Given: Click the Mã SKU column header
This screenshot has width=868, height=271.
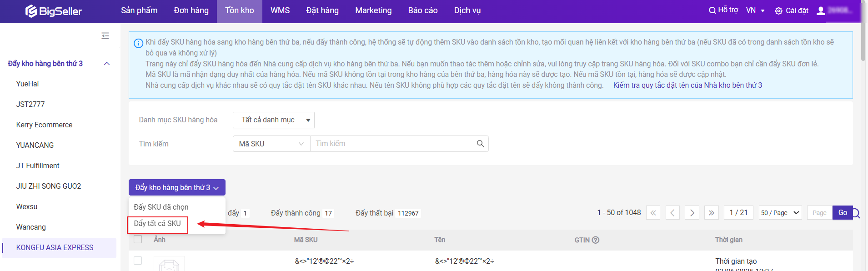Looking at the screenshot, I should 306,240.
